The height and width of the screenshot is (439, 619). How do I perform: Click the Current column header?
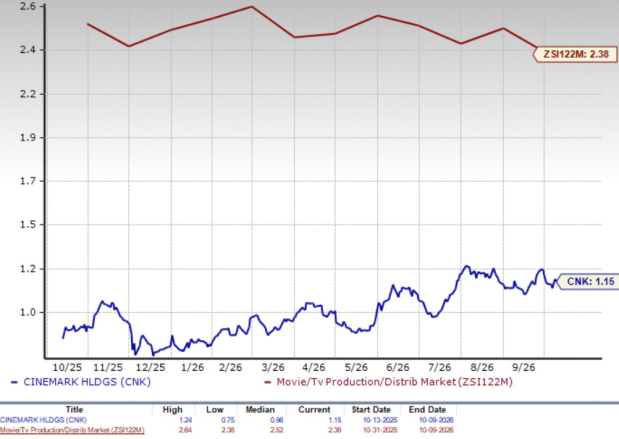[314, 409]
